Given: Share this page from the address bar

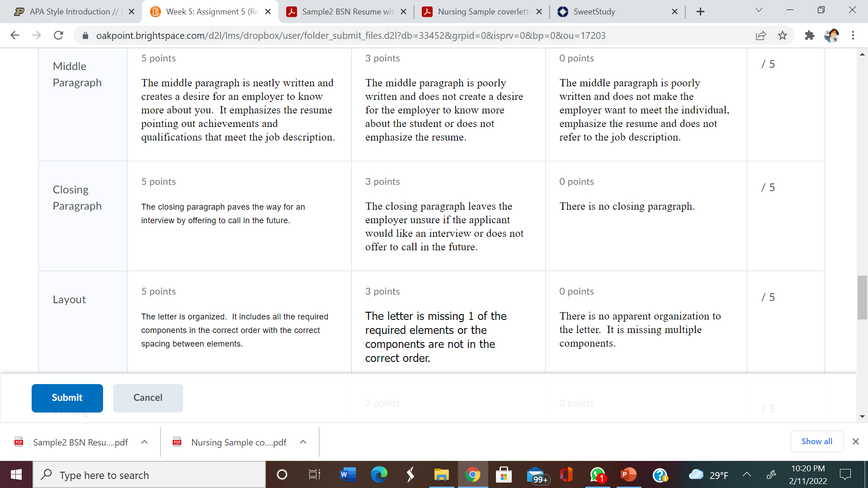Looking at the screenshot, I should pyautogui.click(x=761, y=35).
